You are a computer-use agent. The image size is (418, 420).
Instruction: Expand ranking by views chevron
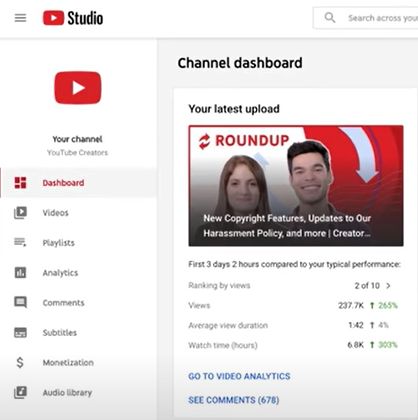point(388,286)
